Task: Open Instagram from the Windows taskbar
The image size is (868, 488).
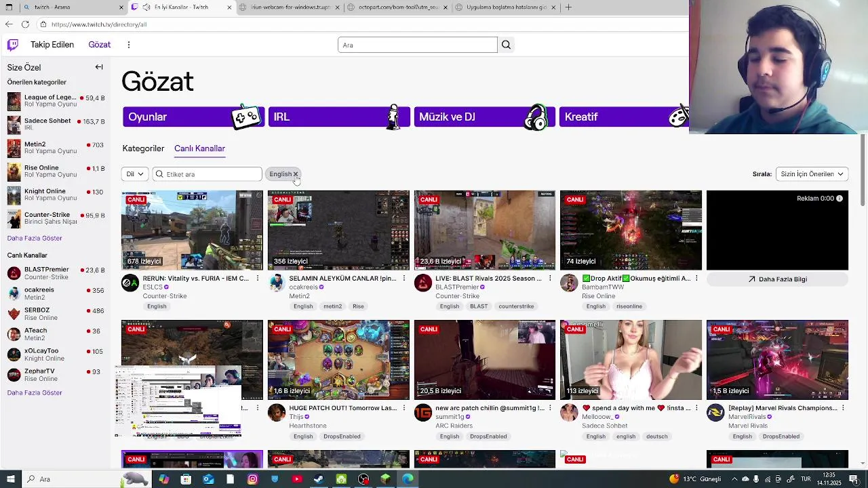Action: point(252,479)
